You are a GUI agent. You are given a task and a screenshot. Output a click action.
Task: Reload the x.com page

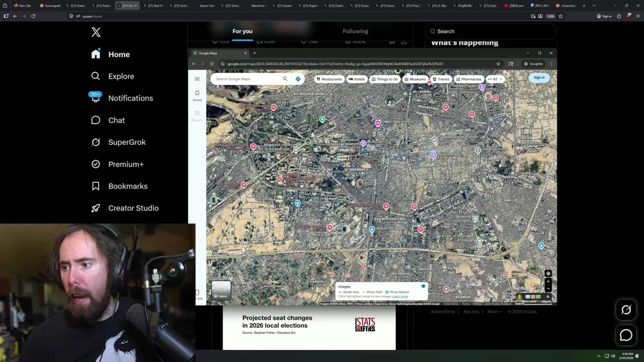[33, 16]
